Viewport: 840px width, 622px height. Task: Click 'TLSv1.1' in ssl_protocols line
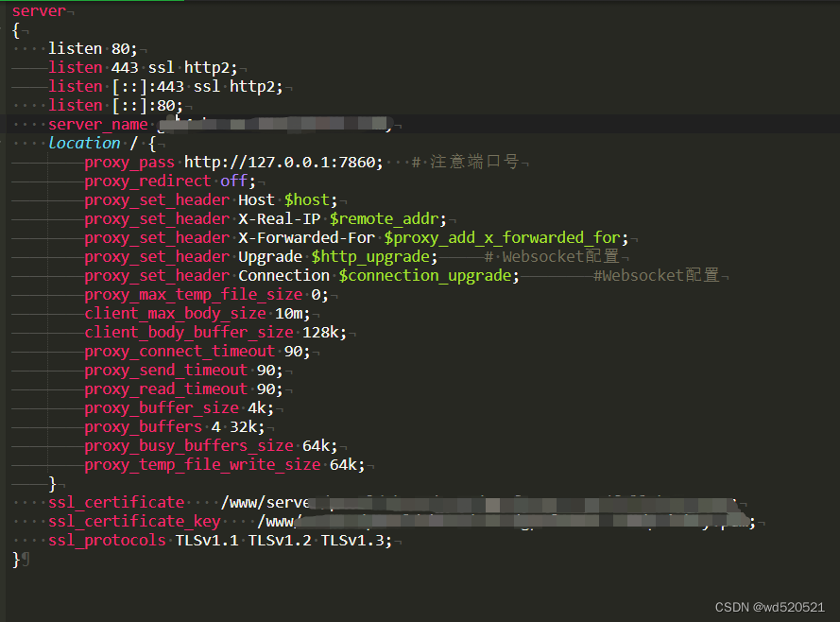pos(207,541)
